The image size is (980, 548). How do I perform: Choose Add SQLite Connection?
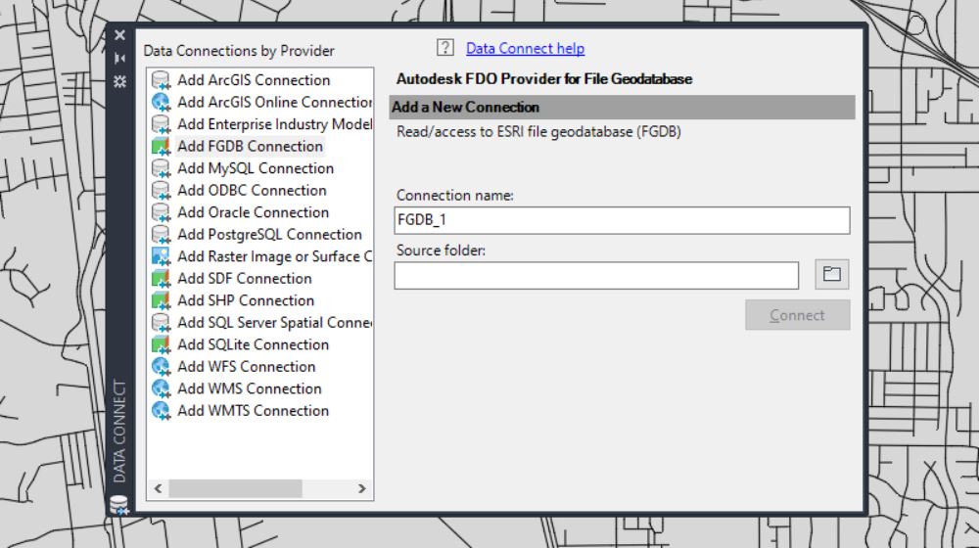point(254,344)
